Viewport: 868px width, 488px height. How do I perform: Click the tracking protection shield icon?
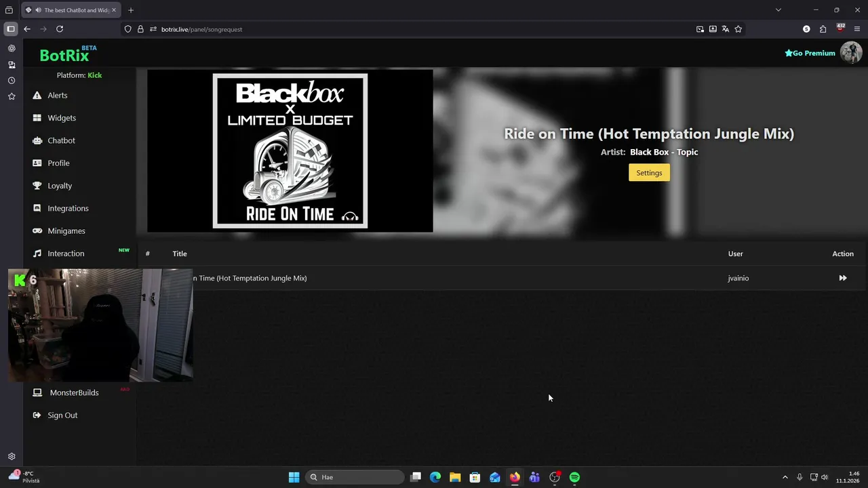tap(127, 29)
